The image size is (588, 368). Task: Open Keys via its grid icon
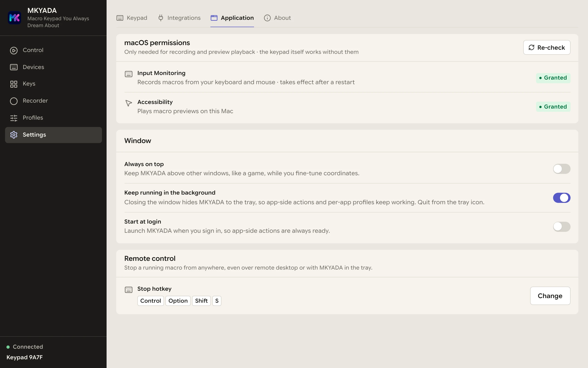tap(14, 84)
